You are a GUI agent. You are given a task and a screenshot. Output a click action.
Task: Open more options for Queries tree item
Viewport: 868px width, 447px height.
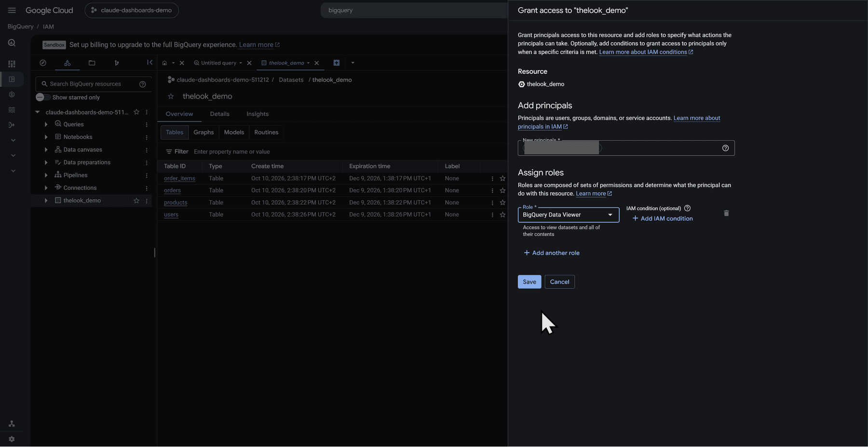[x=147, y=124]
